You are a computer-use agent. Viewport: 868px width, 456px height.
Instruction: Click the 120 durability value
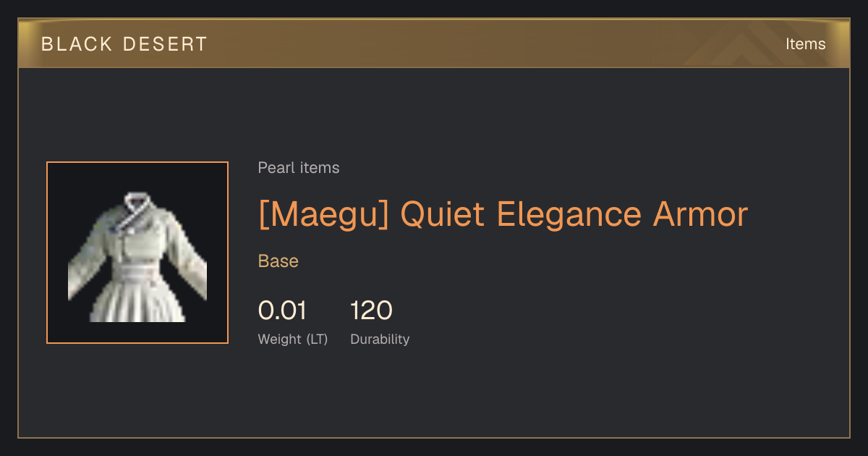point(371,311)
